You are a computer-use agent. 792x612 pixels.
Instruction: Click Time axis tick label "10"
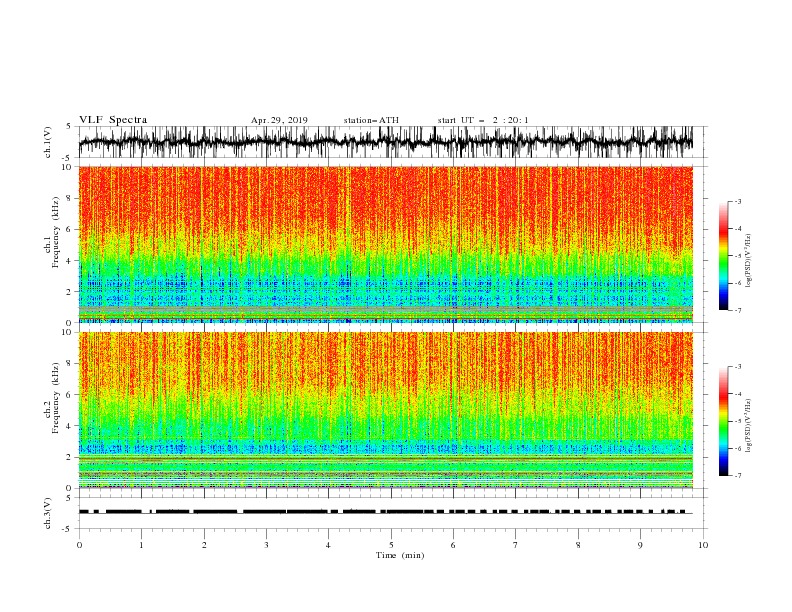click(x=703, y=545)
